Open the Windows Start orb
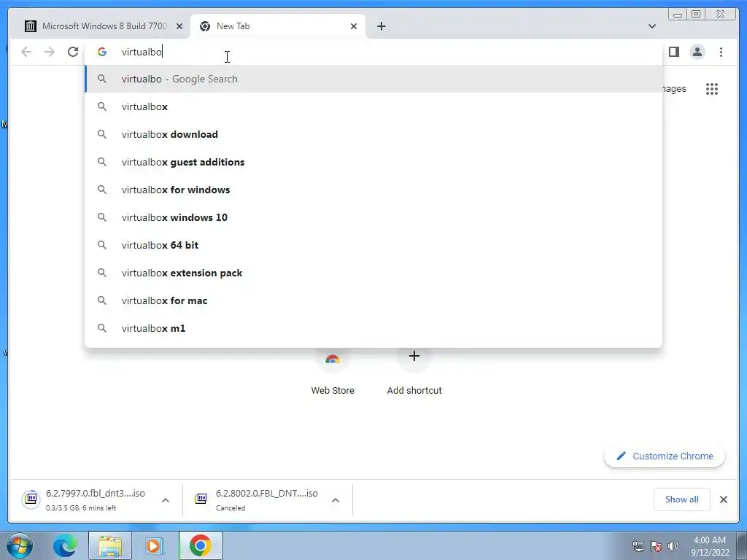 coord(20,545)
